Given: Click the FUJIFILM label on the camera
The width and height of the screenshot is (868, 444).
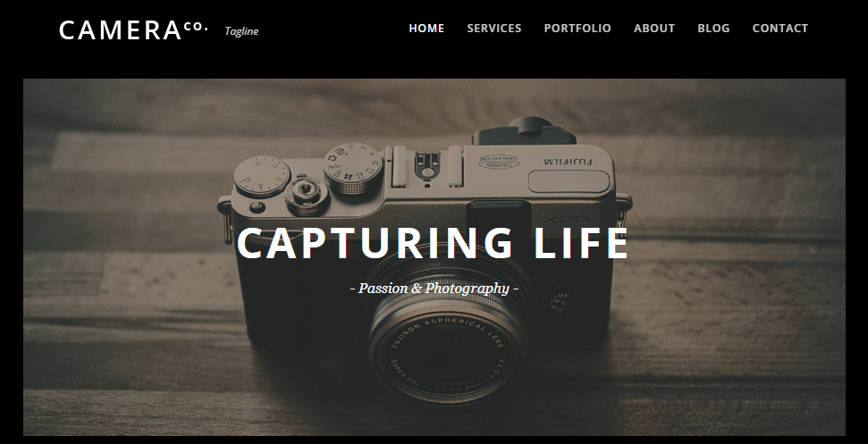Looking at the screenshot, I should [568, 162].
